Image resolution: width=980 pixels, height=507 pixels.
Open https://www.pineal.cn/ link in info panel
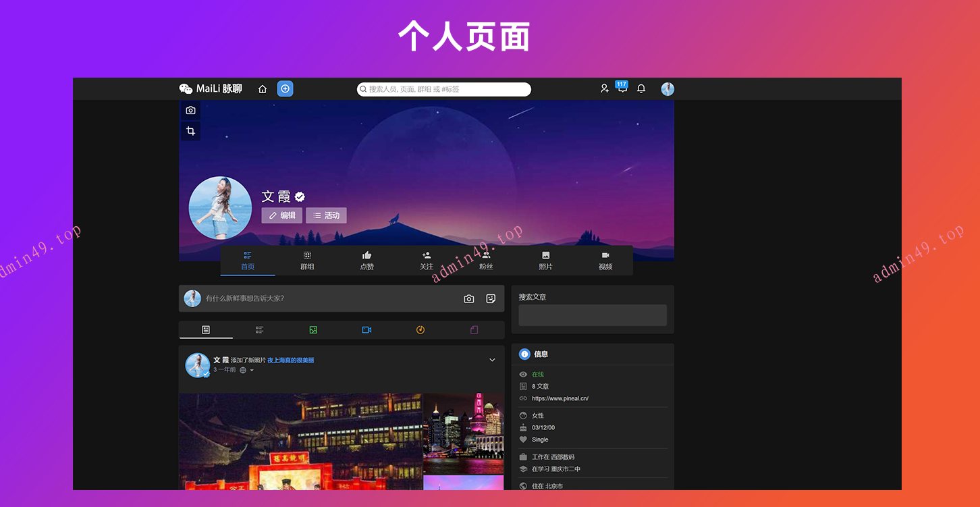(560, 398)
